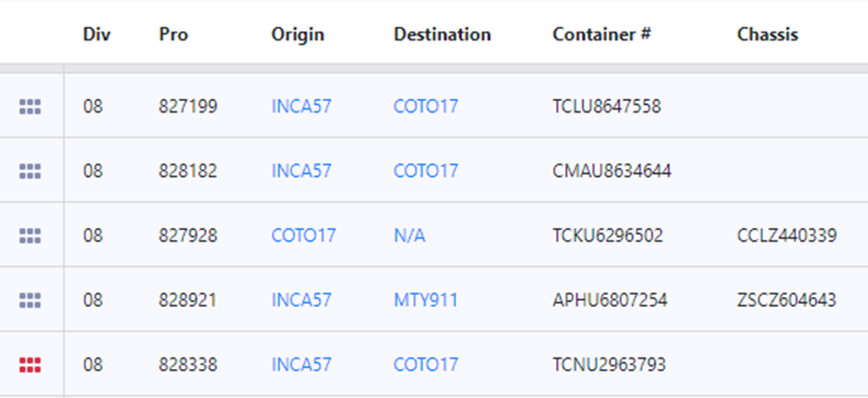Screen dimensions: 868x398
Task: Select chassis ZSCZ604643 cell
Action: (786, 300)
